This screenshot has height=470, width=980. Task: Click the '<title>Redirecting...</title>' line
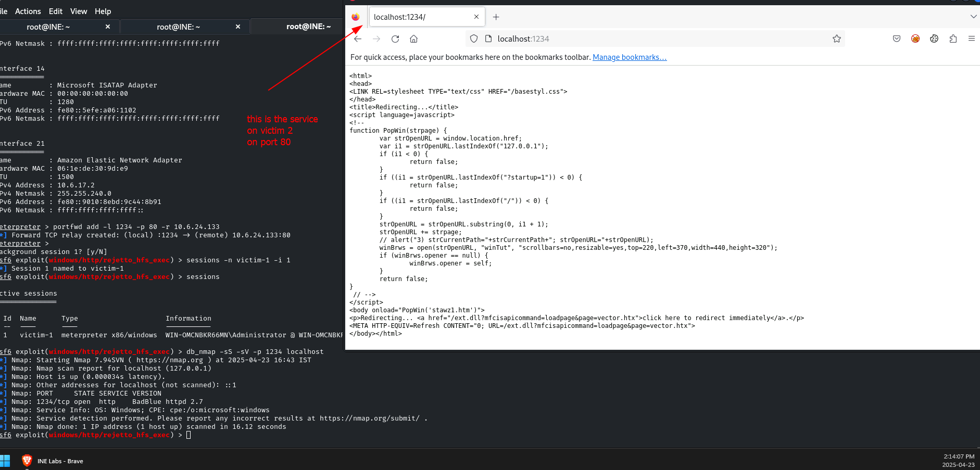coord(404,107)
